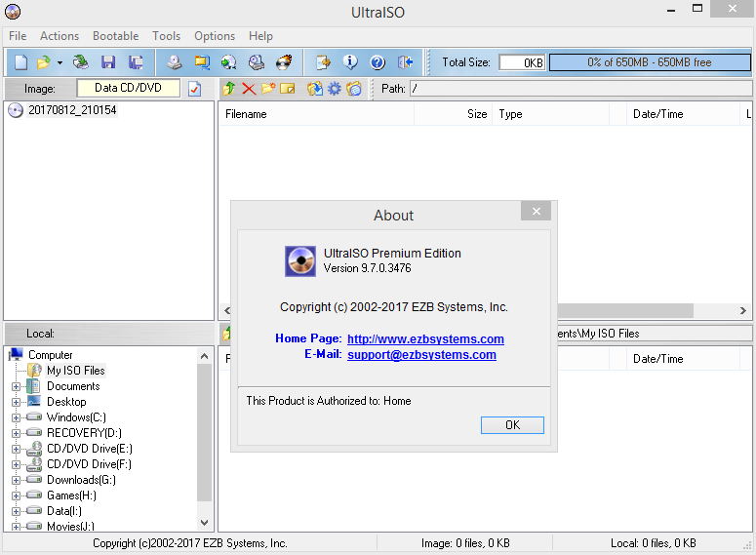Viewport: 756px width, 555px height.
Task: Expand the CD/DVD Drive(E:) node
Action: [x=16, y=449]
